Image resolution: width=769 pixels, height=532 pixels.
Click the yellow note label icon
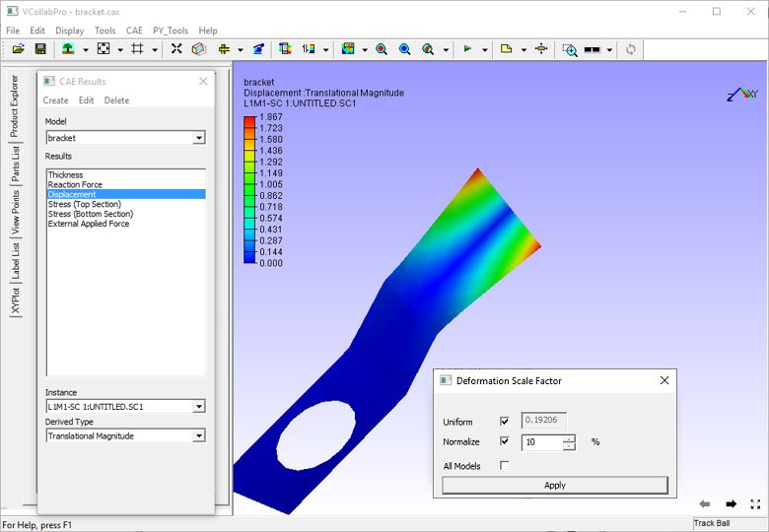506,49
